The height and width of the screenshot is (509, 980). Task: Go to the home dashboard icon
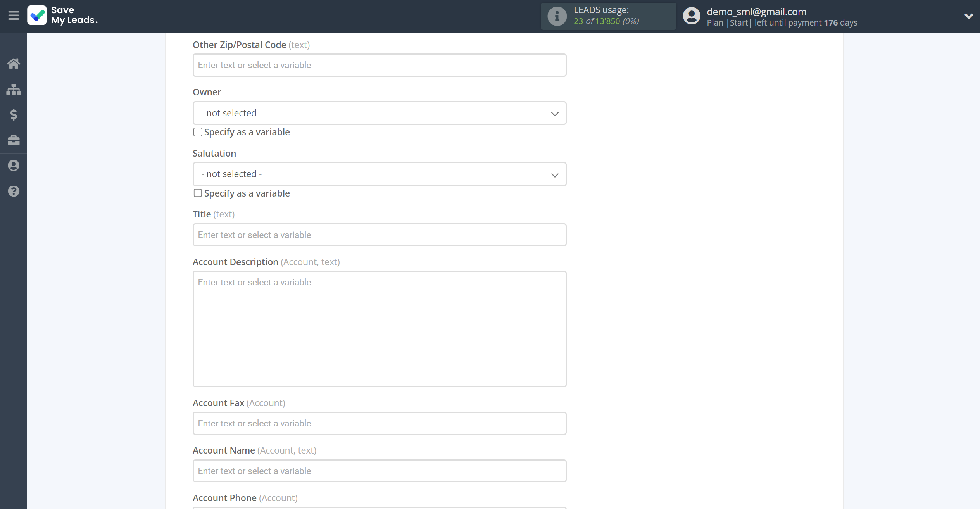coord(14,63)
